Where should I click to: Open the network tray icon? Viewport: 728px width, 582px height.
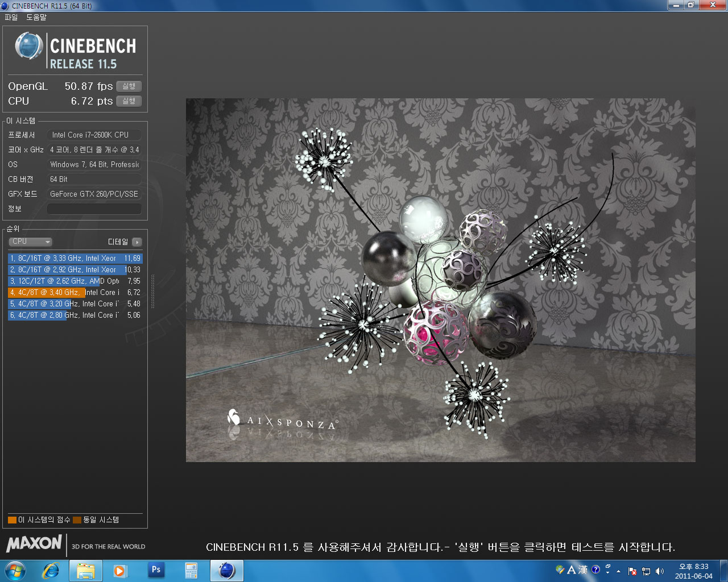pos(646,571)
